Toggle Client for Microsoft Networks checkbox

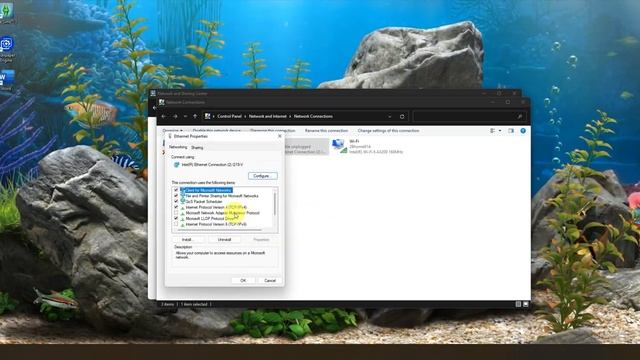(x=176, y=190)
